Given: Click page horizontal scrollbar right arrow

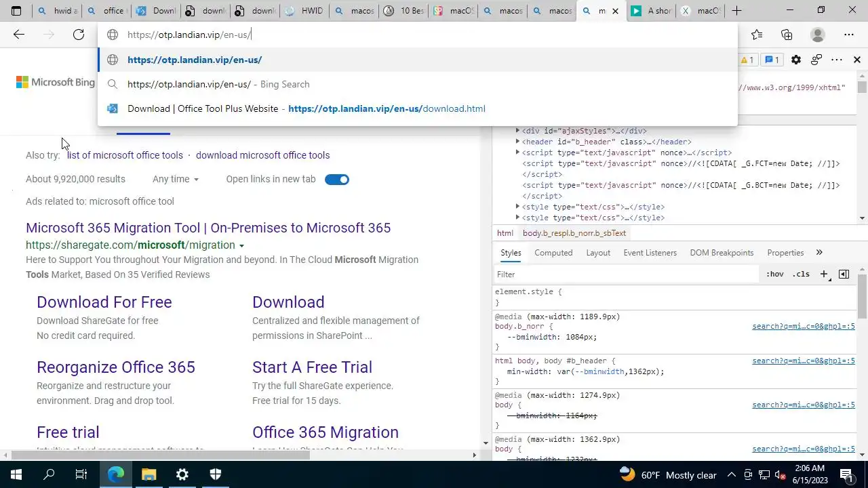Looking at the screenshot, I should point(474,455).
